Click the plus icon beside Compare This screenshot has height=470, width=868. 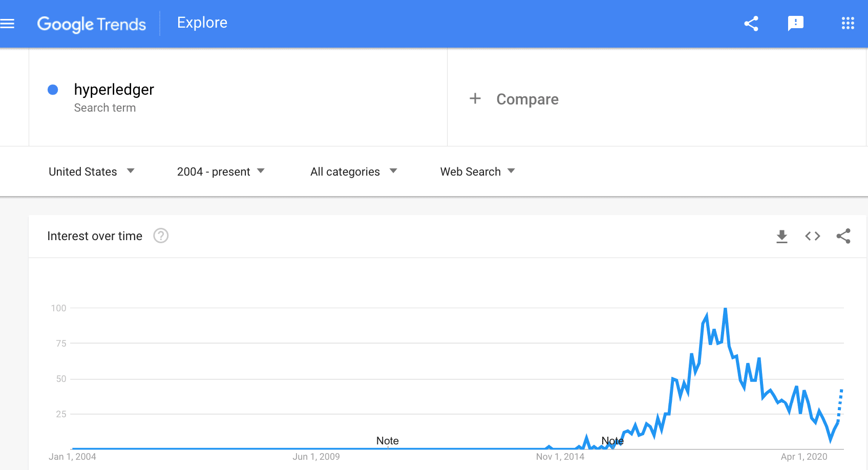click(x=475, y=98)
